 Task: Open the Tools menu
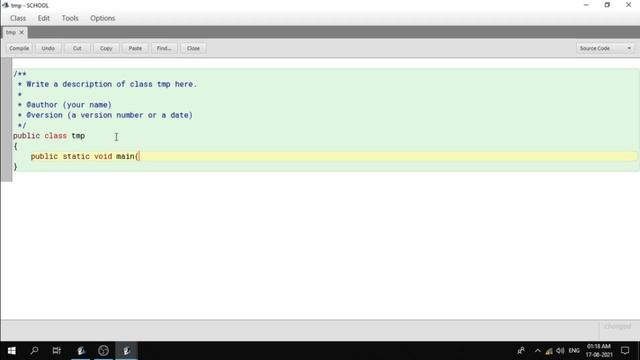pos(70,18)
